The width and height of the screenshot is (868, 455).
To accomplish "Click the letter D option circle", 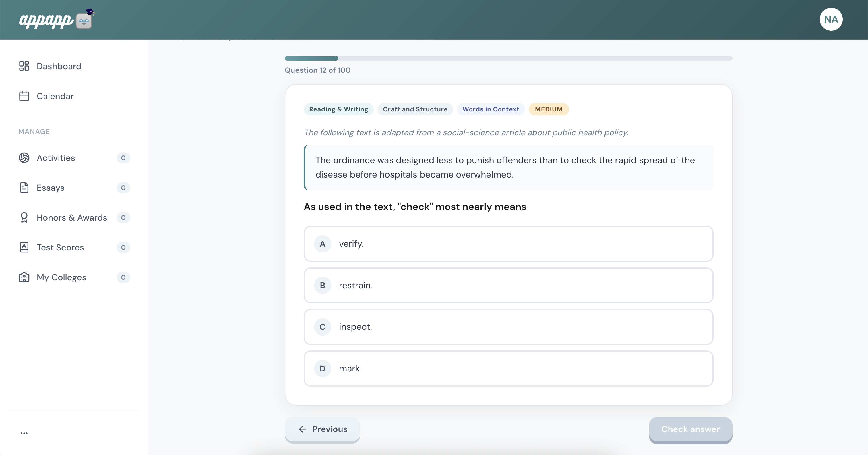I will [322, 369].
